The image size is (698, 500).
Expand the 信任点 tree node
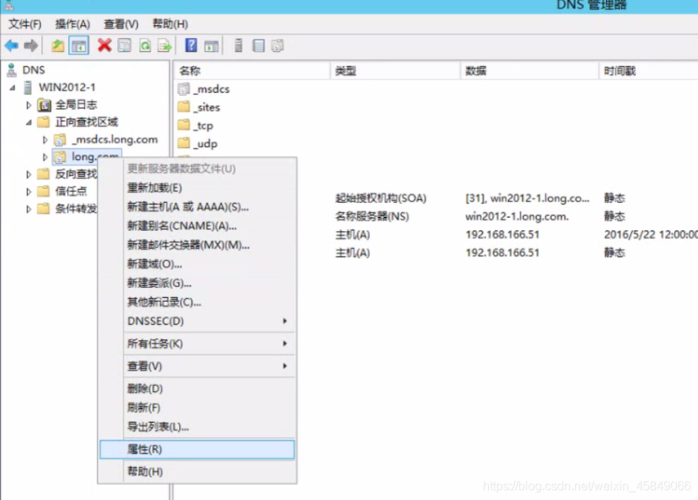pos(29,191)
